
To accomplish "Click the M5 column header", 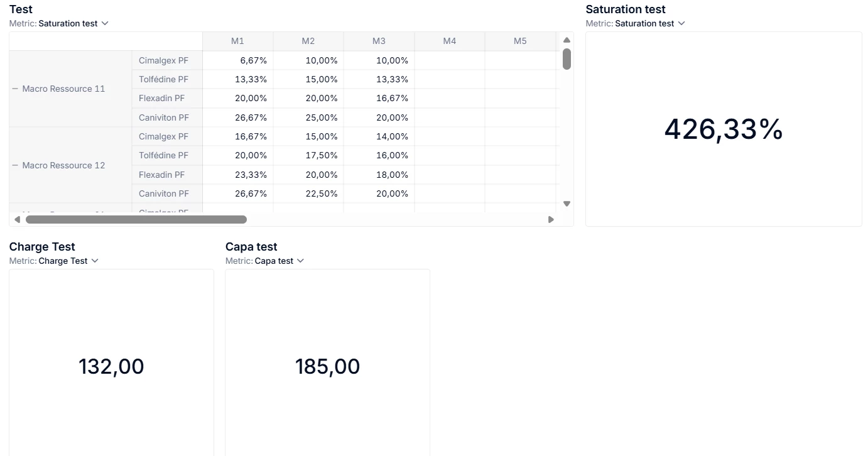I will (x=520, y=41).
